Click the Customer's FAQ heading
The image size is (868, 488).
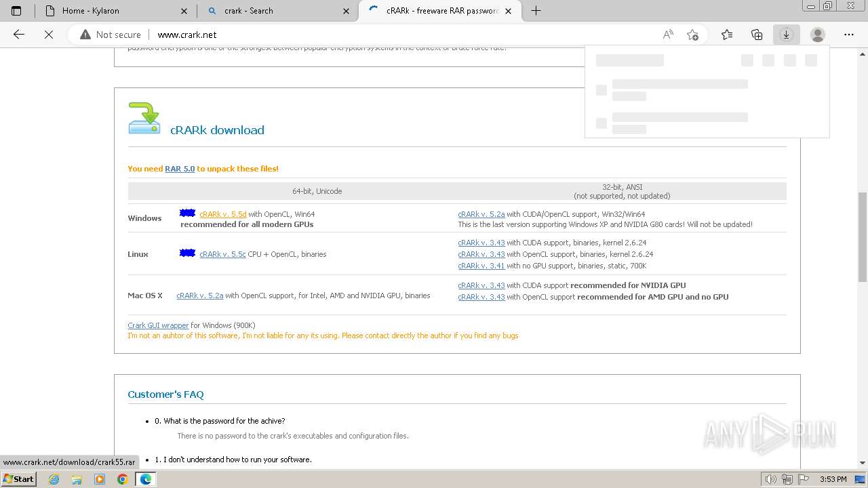click(165, 394)
